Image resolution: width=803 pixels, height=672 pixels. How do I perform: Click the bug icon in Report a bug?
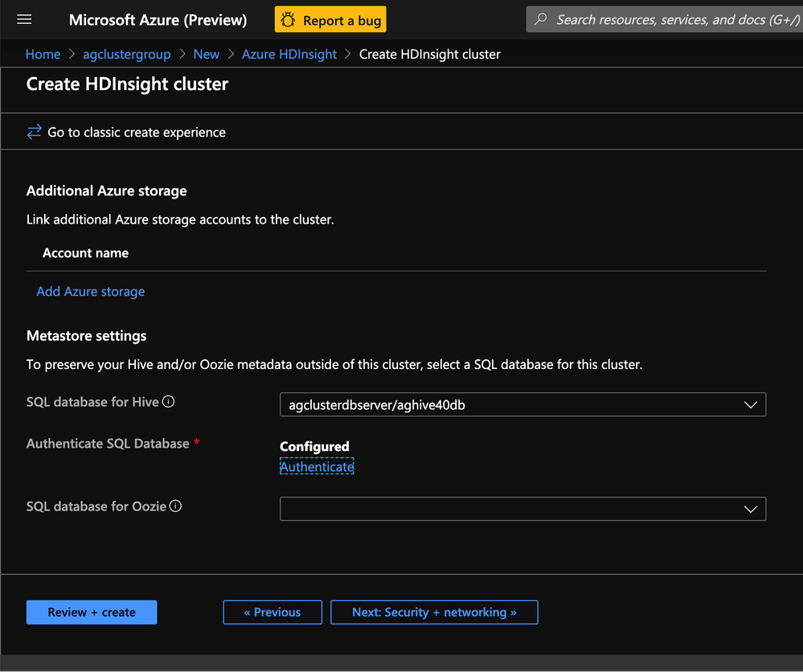click(x=289, y=20)
